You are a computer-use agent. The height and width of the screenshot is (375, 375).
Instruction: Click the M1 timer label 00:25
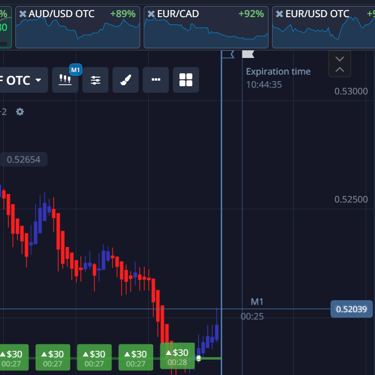(x=252, y=316)
